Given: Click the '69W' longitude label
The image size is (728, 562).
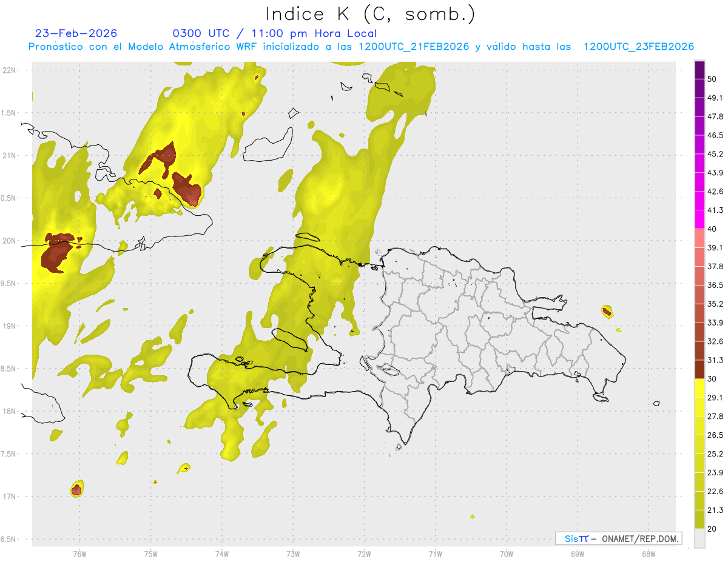Looking at the screenshot, I should click(578, 554).
